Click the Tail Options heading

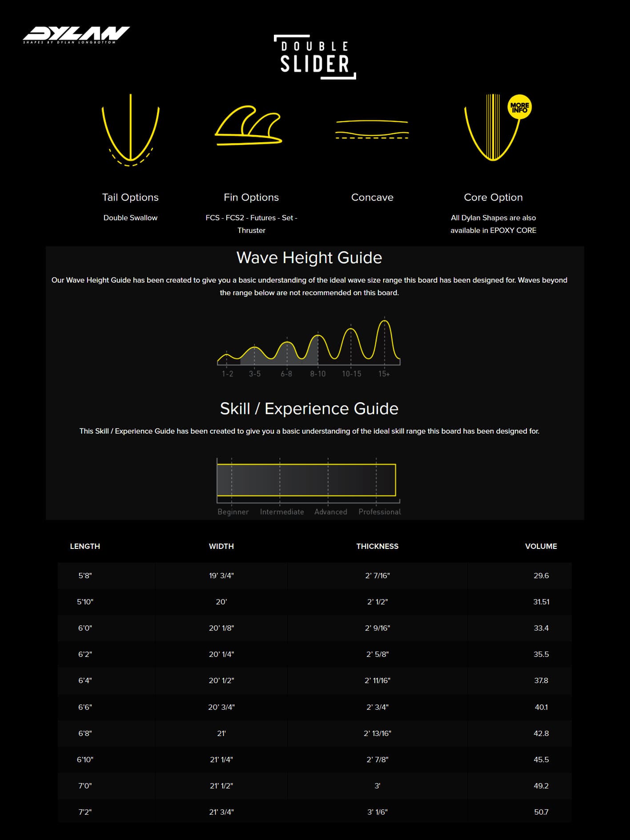pos(130,197)
